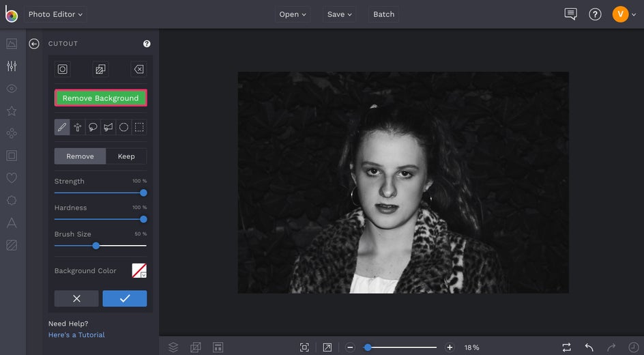Select the circle selection tool
Screen dimensions: 644x355
tap(123, 128)
